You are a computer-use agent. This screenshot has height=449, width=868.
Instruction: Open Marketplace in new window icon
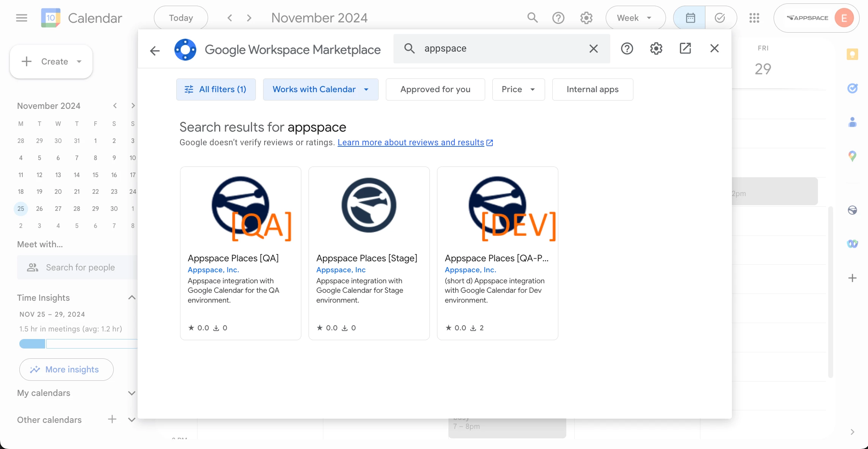[x=685, y=49]
